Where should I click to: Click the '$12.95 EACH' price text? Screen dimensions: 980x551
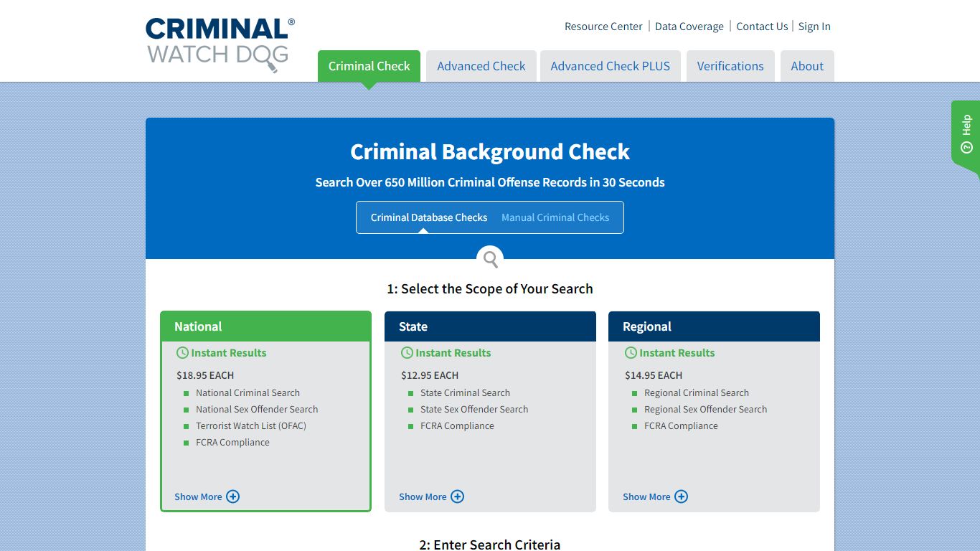click(430, 375)
